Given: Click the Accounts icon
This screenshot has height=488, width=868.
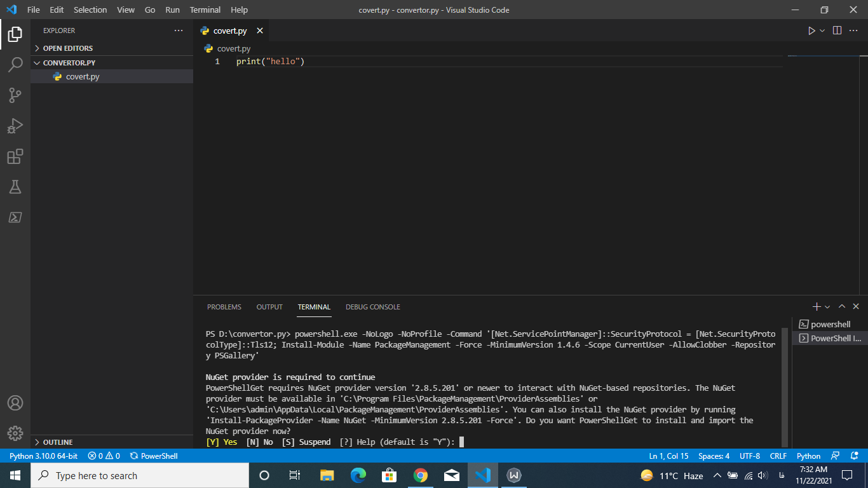Looking at the screenshot, I should click(x=15, y=403).
